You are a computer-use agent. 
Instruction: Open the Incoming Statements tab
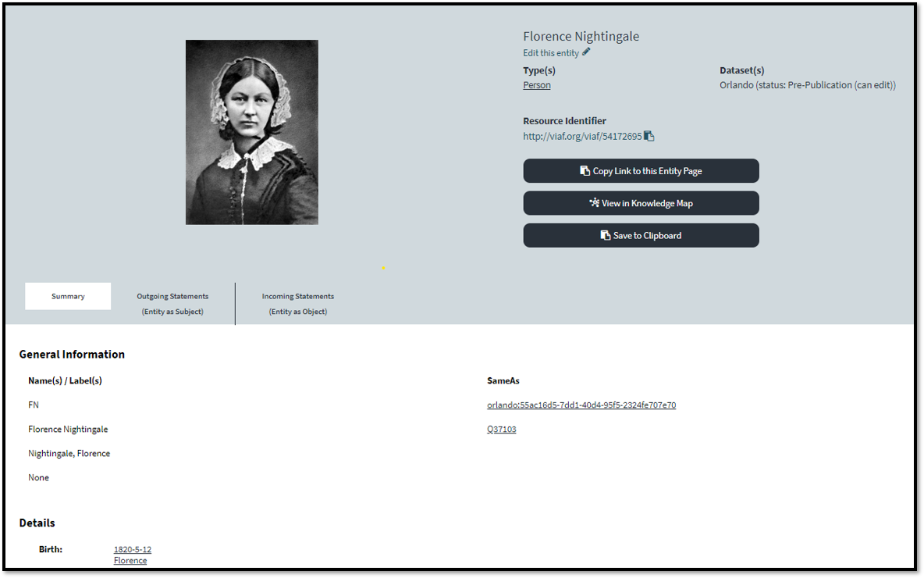pos(297,303)
